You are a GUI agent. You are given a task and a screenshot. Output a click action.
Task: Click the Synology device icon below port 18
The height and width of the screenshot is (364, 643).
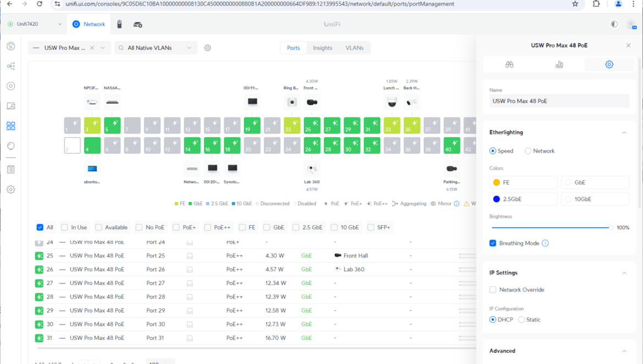[x=232, y=169]
